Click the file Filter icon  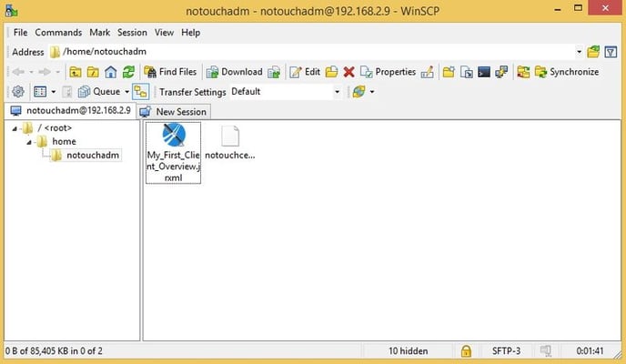point(611,52)
